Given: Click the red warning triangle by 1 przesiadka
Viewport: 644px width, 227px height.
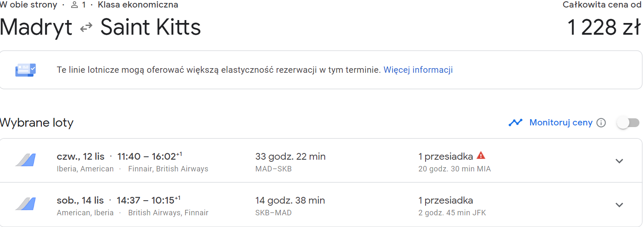Looking at the screenshot, I should (x=481, y=156).
